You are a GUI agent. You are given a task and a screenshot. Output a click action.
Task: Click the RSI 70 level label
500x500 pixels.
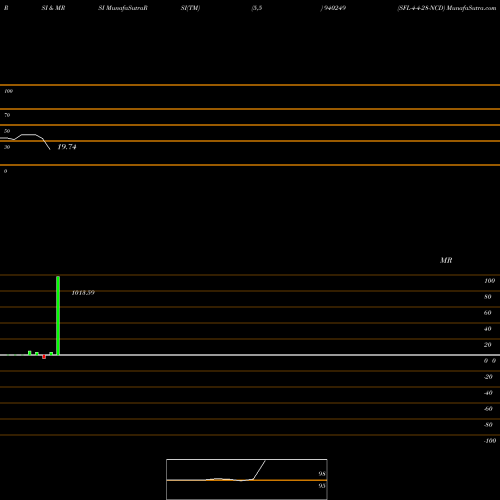[7, 115]
